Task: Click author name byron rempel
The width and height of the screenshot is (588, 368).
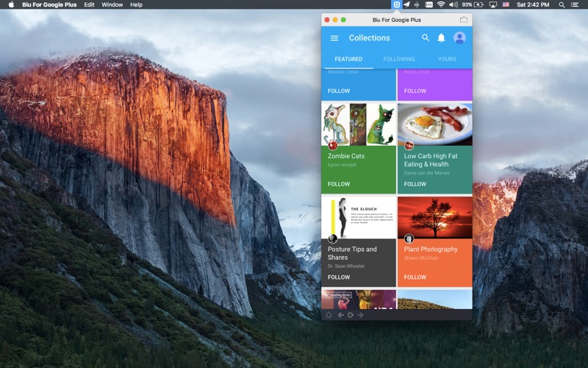Action: coord(342,165)
